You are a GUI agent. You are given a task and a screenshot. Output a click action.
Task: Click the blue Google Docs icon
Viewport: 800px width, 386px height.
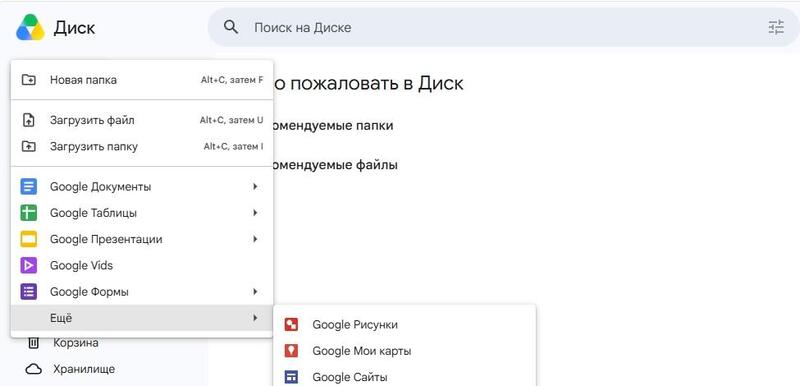(x=29, y=187)
